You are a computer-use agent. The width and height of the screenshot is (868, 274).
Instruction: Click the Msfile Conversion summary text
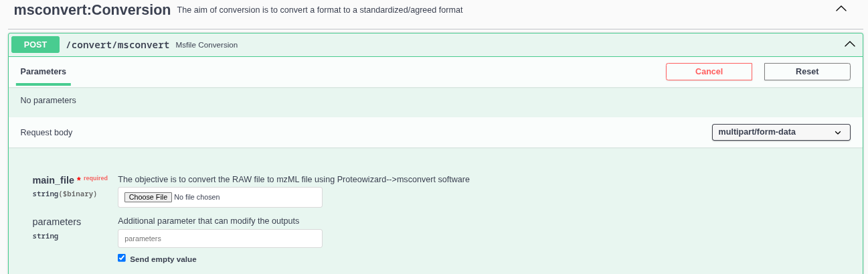coord(206,45)
